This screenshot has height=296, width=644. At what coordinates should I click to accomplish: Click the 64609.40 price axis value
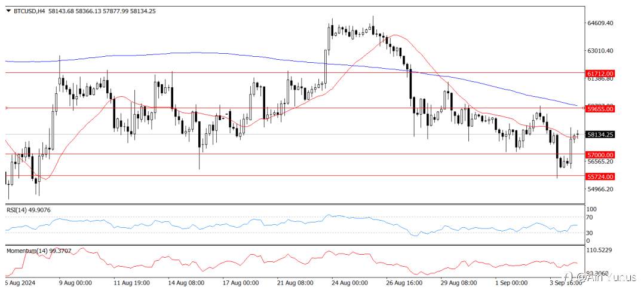click(x=601, y=23)
